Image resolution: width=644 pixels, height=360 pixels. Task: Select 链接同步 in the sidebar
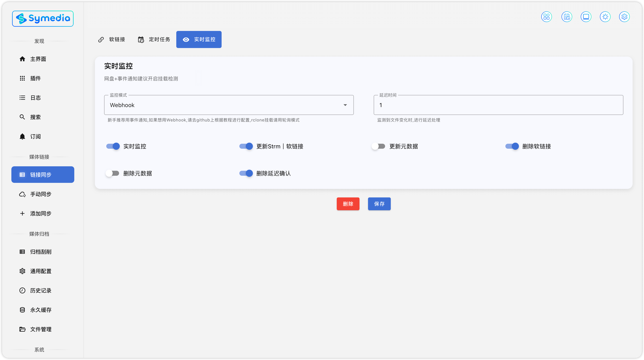(x=43, y=175)
